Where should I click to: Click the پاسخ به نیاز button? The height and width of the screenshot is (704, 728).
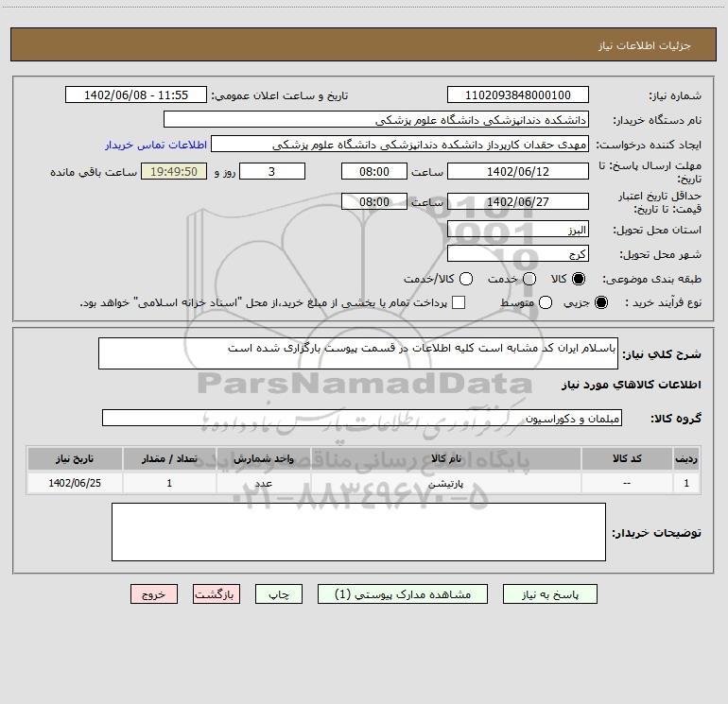549,594
